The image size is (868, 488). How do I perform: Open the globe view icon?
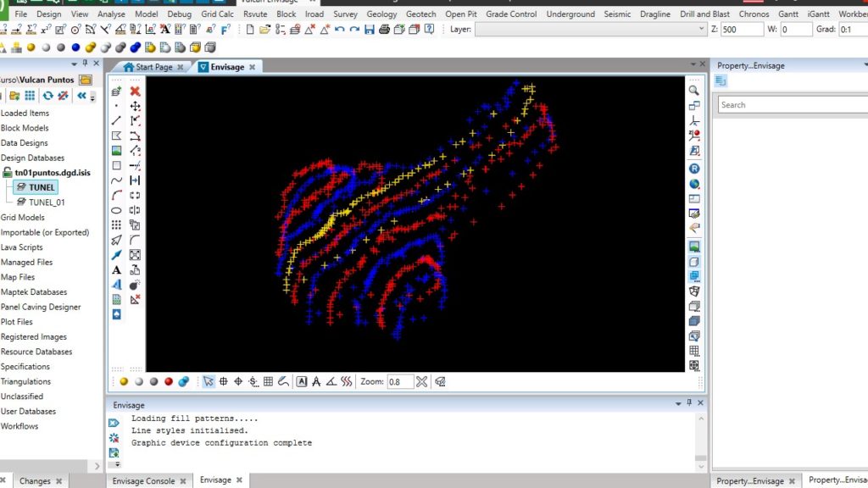pos(694,184)
